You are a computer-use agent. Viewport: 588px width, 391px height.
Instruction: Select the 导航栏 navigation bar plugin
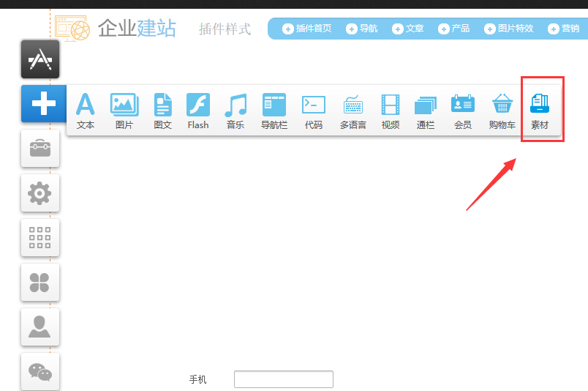[x=274, y=111]
